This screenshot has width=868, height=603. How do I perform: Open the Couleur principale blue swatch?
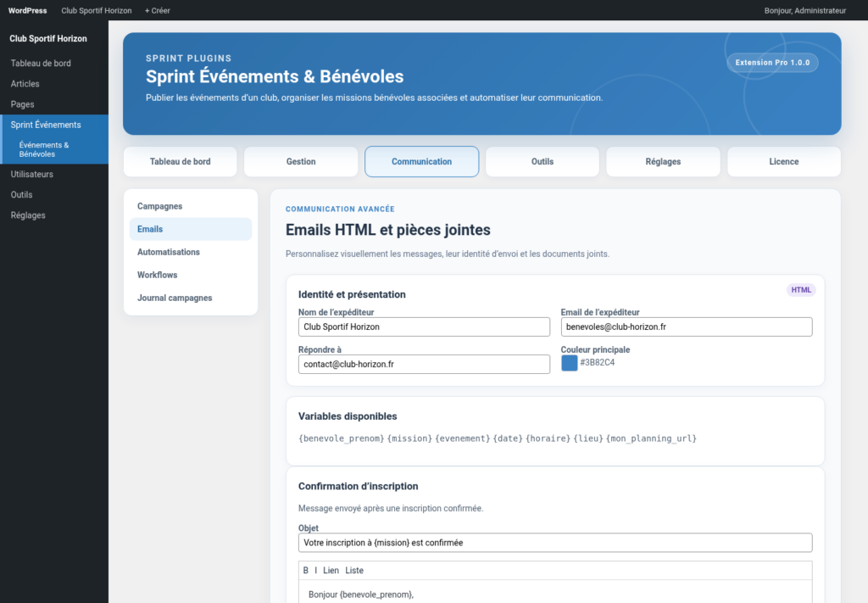pos(569,363)
